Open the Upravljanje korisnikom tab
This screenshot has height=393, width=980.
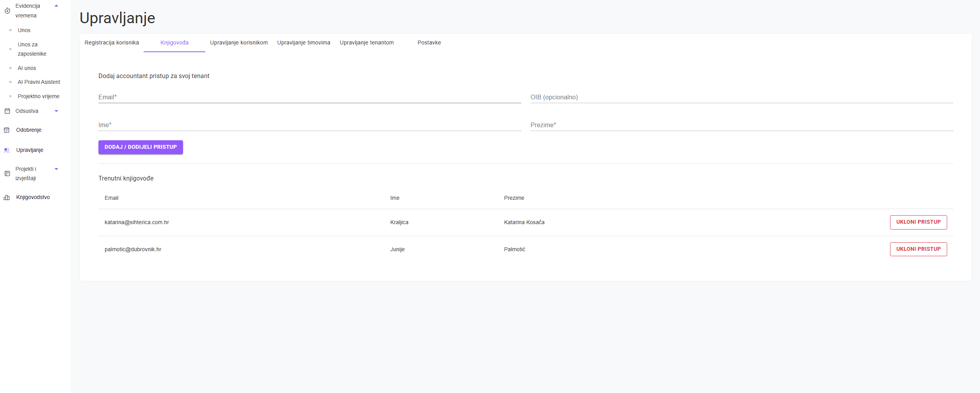pyautogui.click(x=239, y=43)
